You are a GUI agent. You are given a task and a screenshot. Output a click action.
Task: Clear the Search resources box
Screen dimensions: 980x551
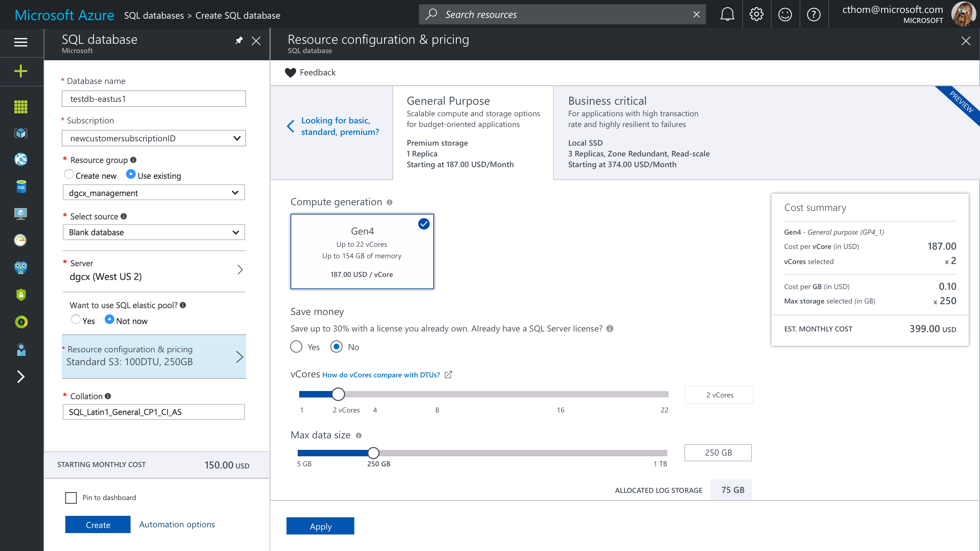coord(696,14)
